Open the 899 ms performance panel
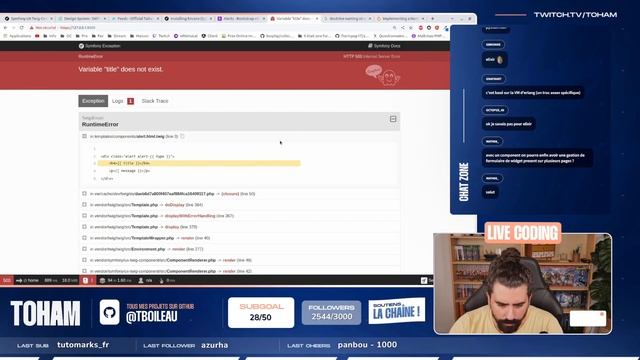Viewport: 640px width, 360px height. tap(51, 280)
